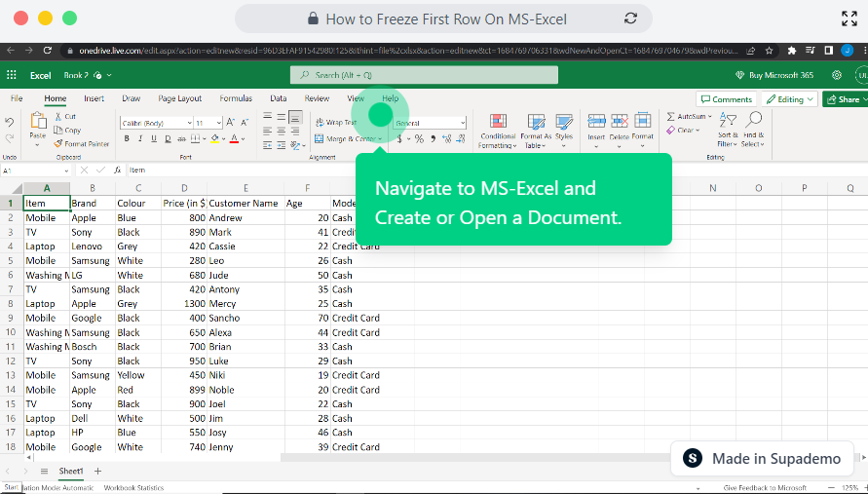868x494 pixels.
Task: Open Excel settings gear
Action: (x=837, y=75)
